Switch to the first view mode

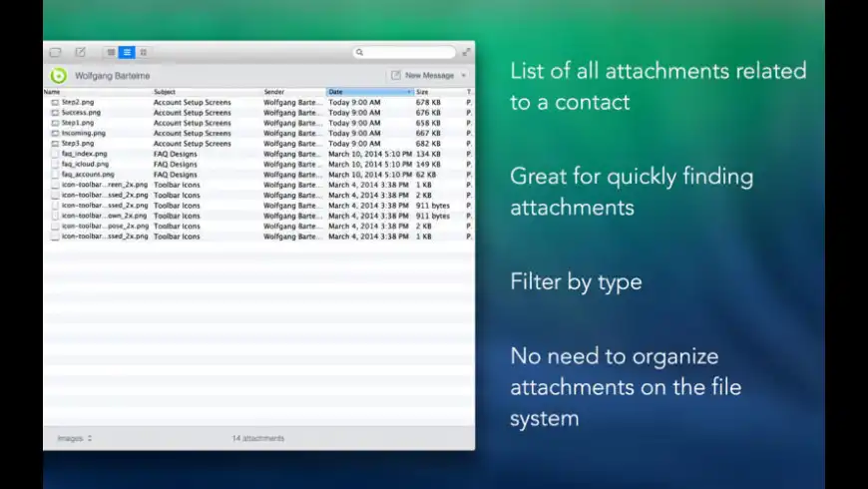tap(111, 52)
